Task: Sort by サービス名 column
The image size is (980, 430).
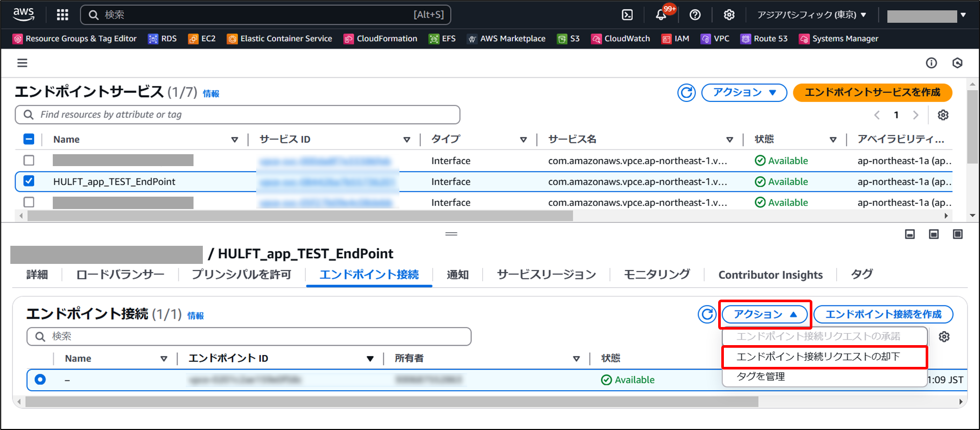Action: coord(730,140)
